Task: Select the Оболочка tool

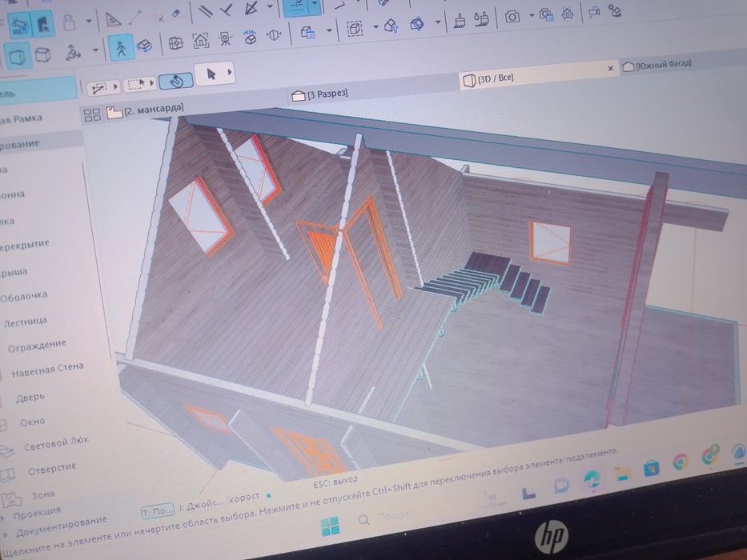Action: 23,298
